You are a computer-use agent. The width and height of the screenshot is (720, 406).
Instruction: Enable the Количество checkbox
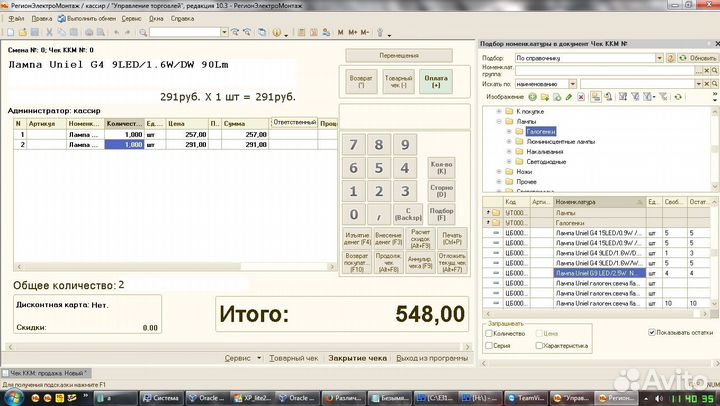(x=487, y=332)
